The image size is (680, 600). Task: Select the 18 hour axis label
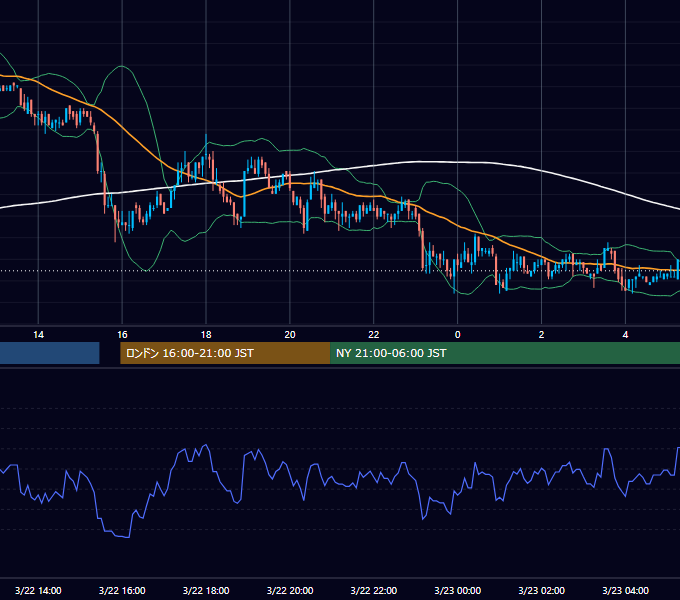click(206, 335)
